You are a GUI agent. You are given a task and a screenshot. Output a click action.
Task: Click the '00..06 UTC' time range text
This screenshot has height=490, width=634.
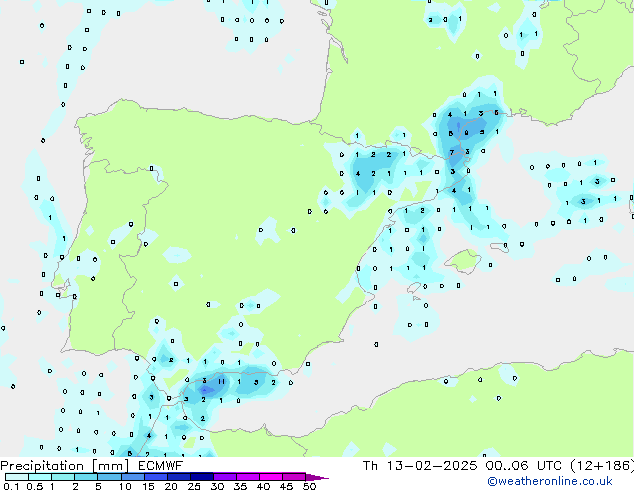click(524, 466)
